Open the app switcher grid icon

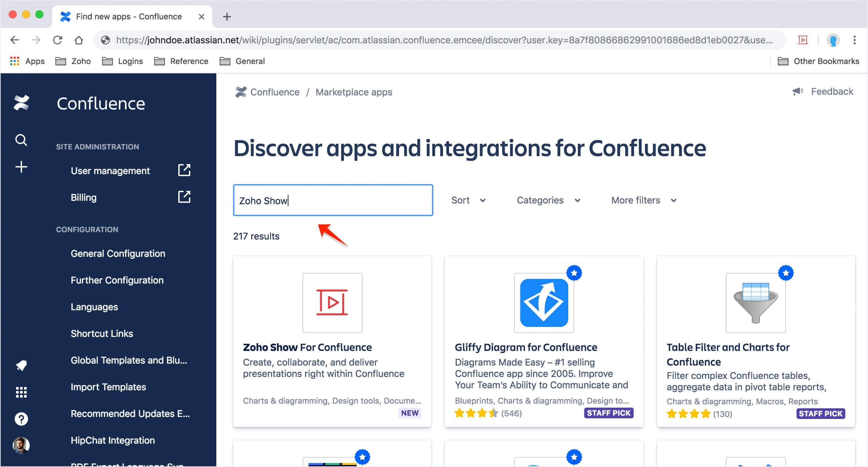click(x=21, y=392)
